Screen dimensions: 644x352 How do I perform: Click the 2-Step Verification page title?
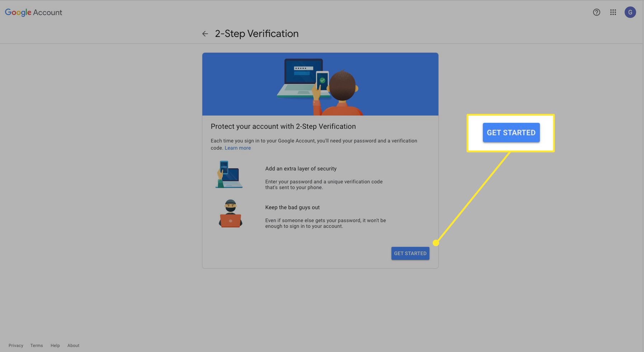[x=257, y=34]
